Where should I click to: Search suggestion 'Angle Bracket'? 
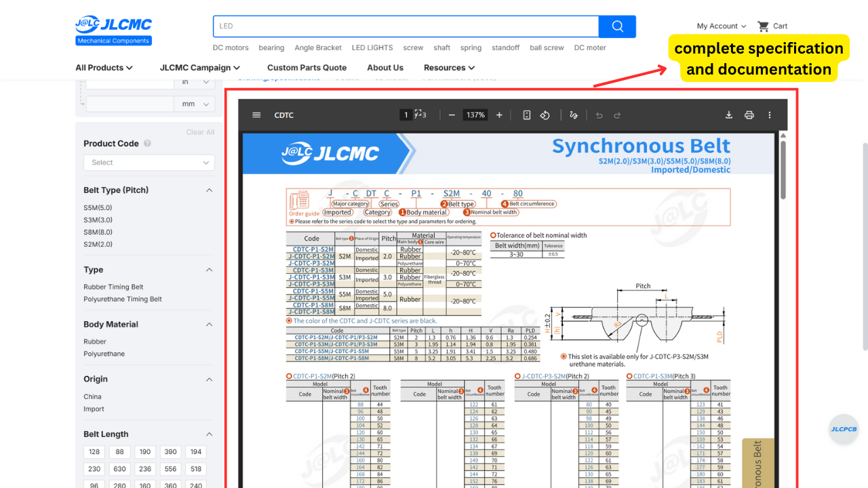point(318,48)
